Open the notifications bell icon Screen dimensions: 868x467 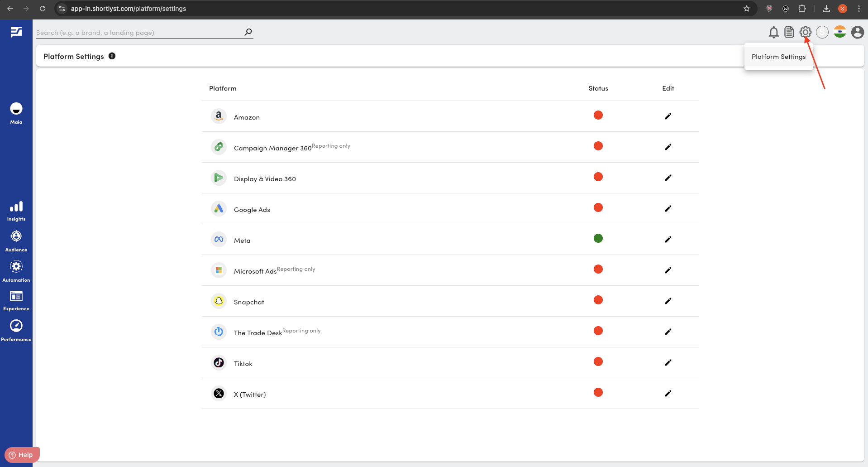click(773, 32)
